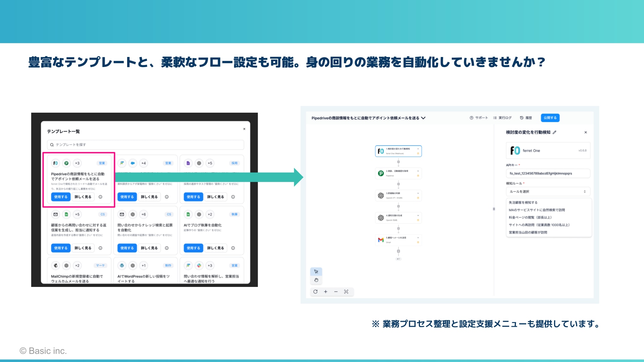
Task: Zoom out with the minus icon
Action: pos(336,292)
